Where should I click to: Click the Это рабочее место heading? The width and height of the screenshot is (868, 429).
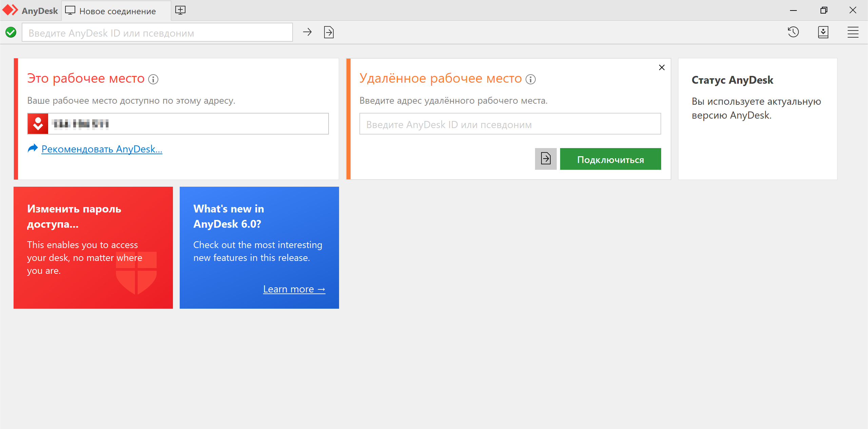[86, 78]
